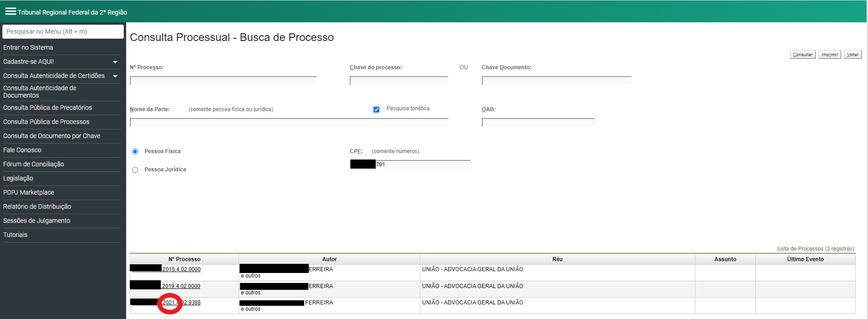Focus the Pesquisar no Menu search field
Image resolution: width=868 pixels, height=319 pixels.
63,31
